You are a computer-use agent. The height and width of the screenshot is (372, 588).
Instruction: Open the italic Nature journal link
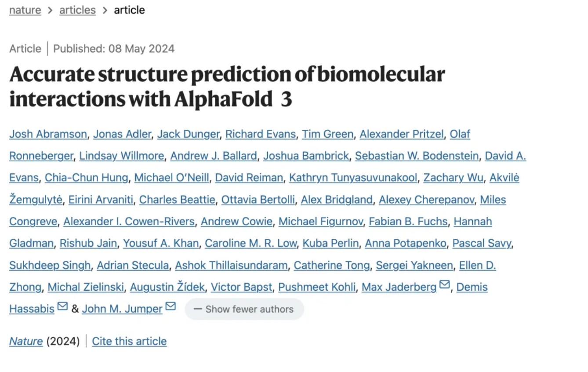[26, 341]
